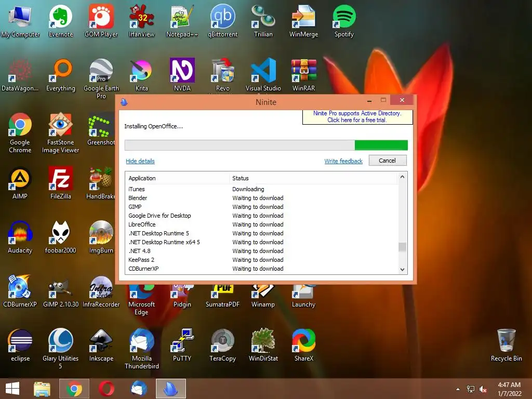Open the network tray icon
This screenshot has width=532, height=399.
[471, 389]
